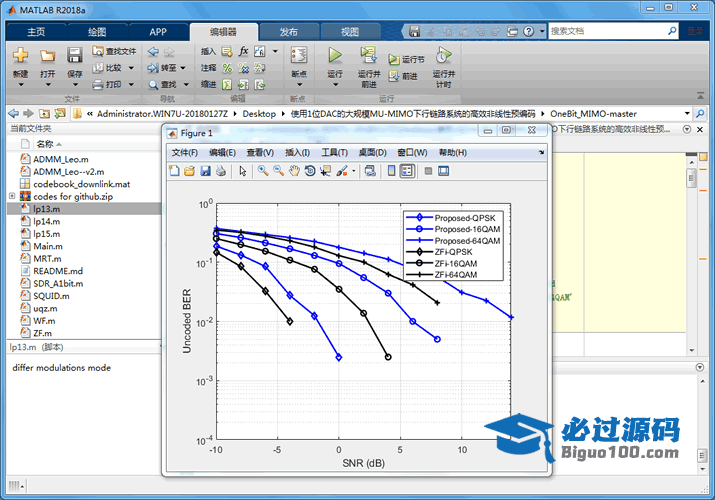Viewport: 715px width, 500px height.
Task: Switch to the 发布 (Publish) ribbon tab
Action: 289,32
